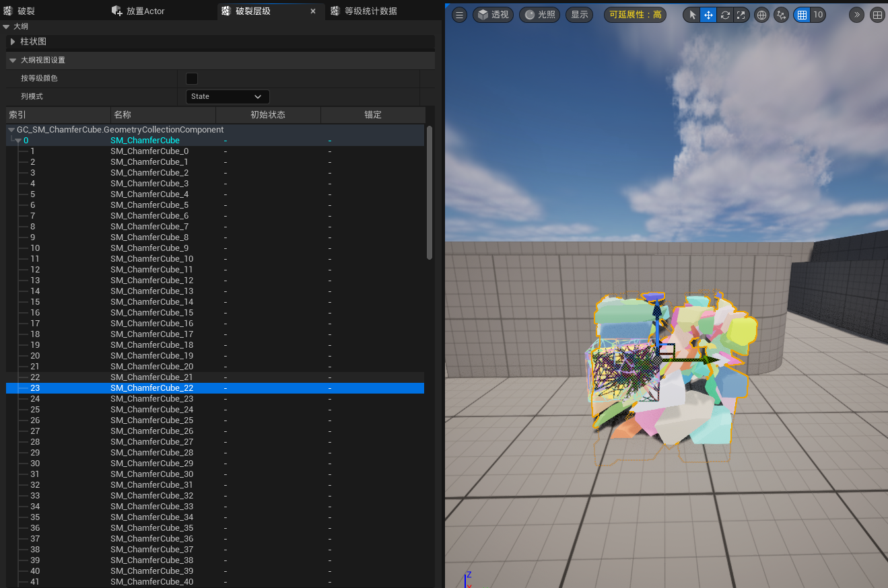Open the 放置Actor tab

(145, 11)
